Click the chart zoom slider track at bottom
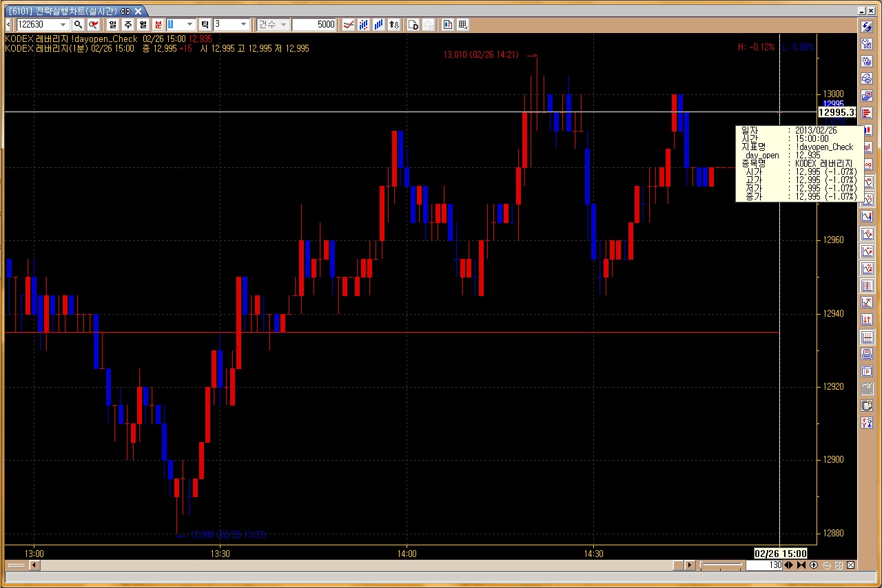Screen dimensions: 882x588 click(x=721, y=565)
